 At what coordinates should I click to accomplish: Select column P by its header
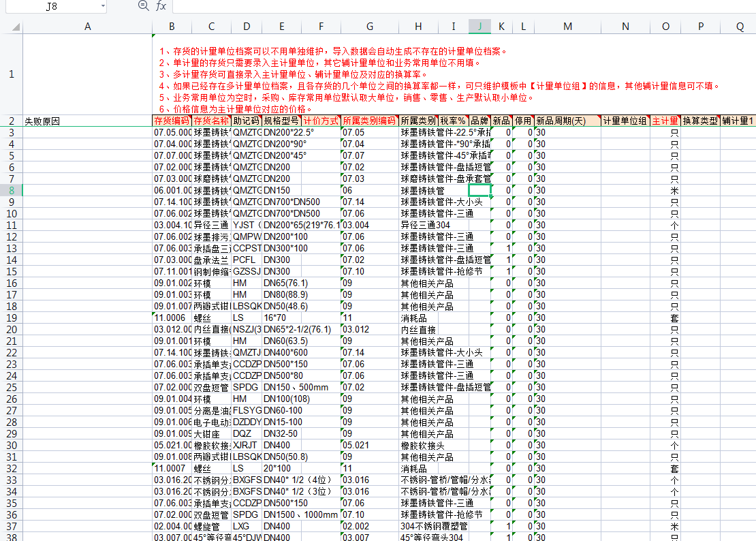point(701,27)
